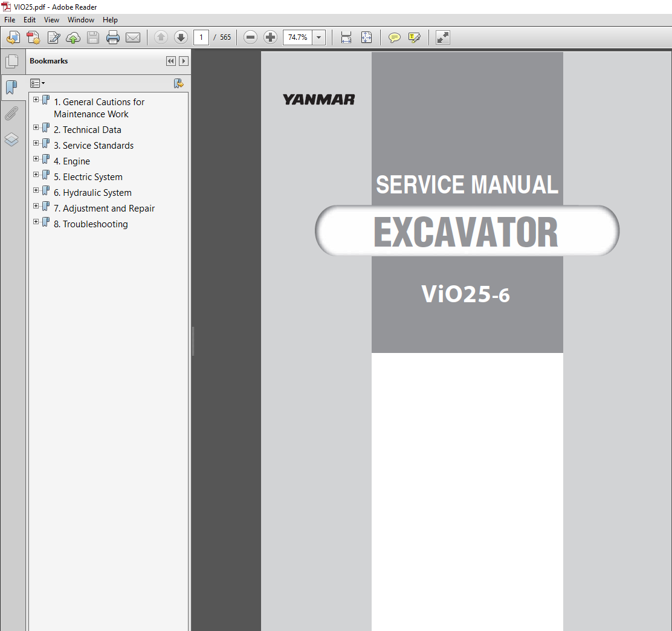The image size is (672, 631).
Task: Expand the Adjustment and Repair bookmark
Action: click(x=36, y=206)
